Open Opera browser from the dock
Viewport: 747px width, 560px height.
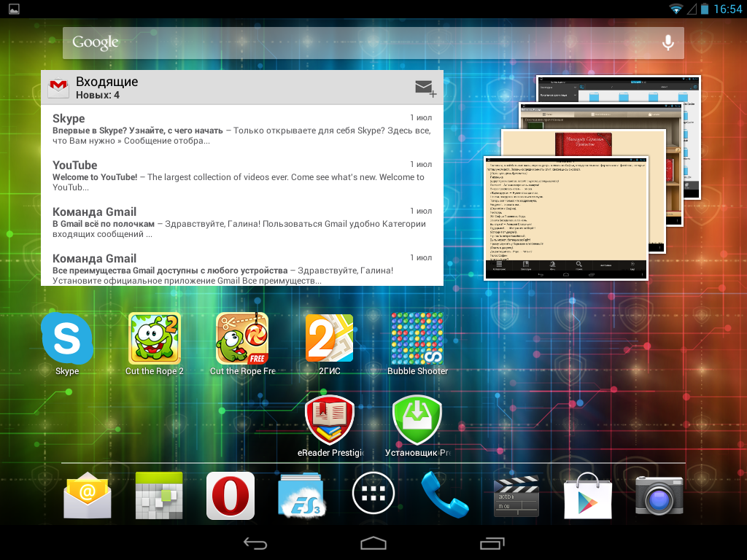pyautogui.click(x=231, y=496)
